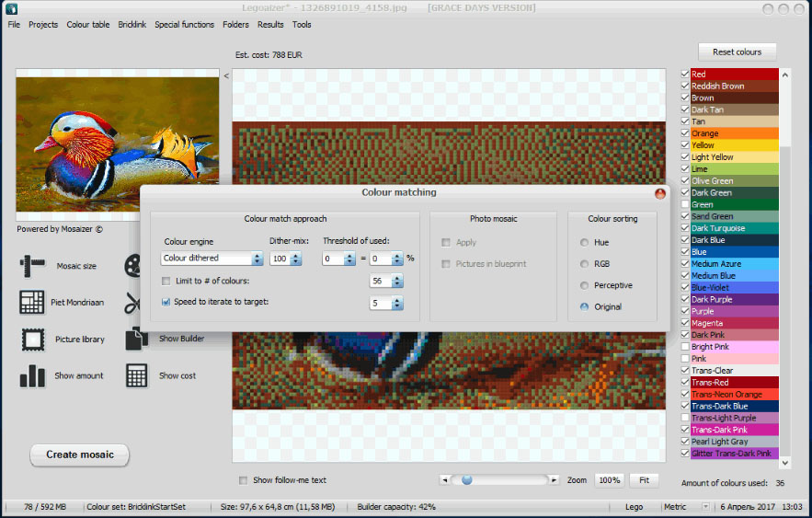The height and width of the screenshot is (518, 812).
Task: Select Hue colour sorting
Action: 584,242
